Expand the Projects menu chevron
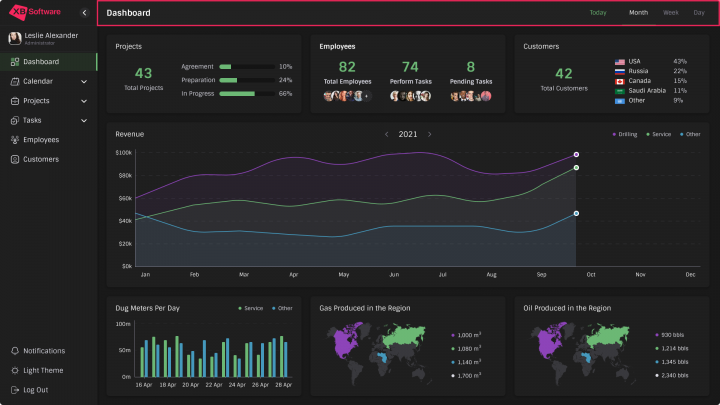 pyautogui.click(x=84, y=101)
